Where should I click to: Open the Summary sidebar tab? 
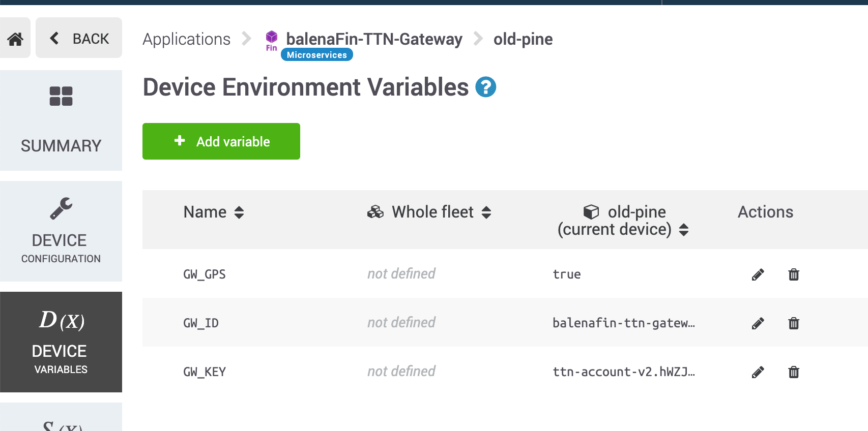point(61,120)
